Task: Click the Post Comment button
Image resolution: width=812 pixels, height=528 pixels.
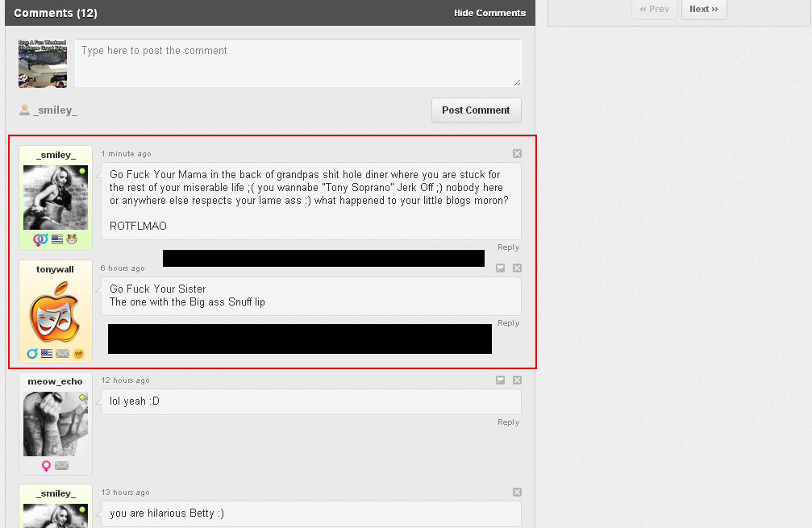Action: (x=476, y=110)
